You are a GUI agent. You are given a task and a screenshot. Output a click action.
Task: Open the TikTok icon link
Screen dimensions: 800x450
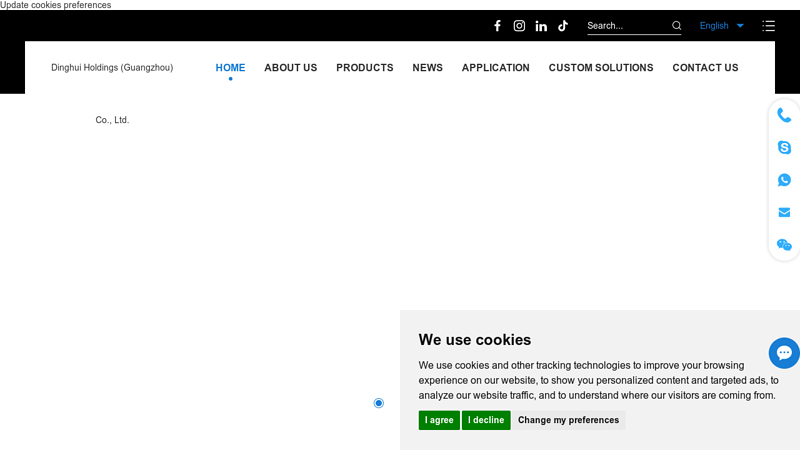(563, 26)
